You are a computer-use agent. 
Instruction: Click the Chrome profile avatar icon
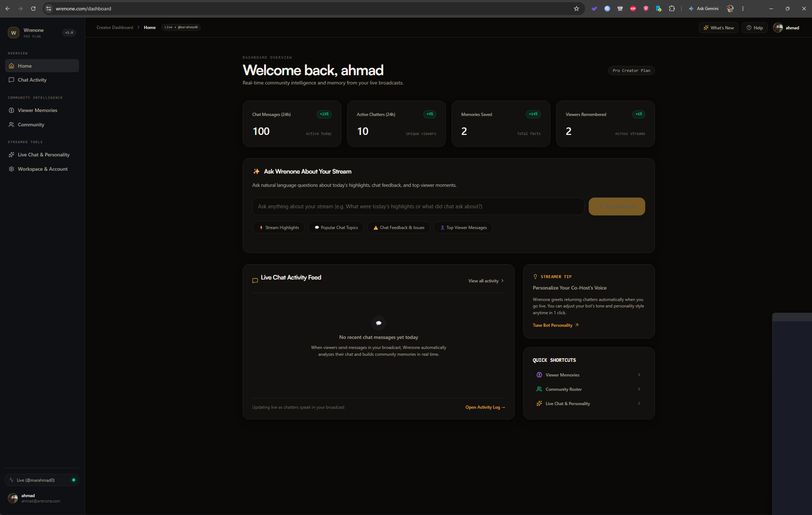pyautogui.click(x=730, y=9)
